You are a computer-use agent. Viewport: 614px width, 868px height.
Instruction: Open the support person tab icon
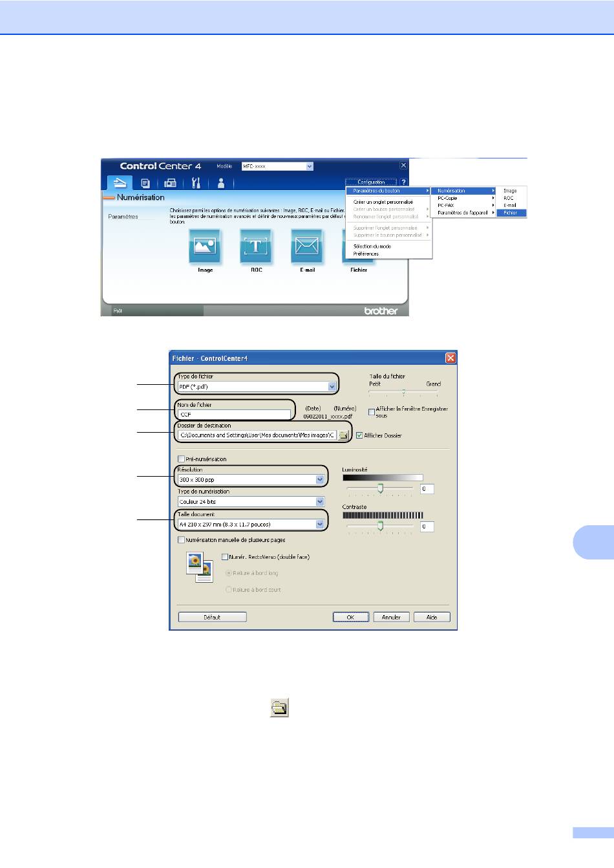(x=221, y=183)
